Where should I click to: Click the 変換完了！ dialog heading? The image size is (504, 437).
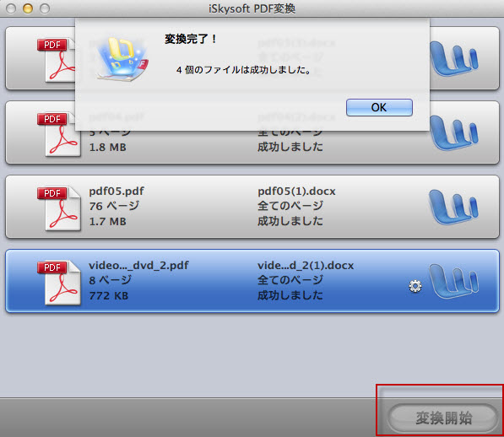(191, 39)
